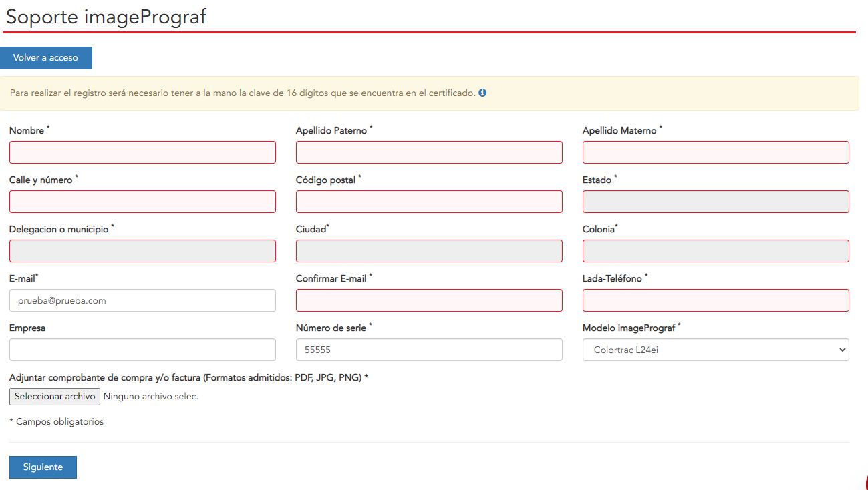Viewport: 868px width, 490px height.
Task: Click into the Apellido Paterno field
Action: tap(429, 152)
